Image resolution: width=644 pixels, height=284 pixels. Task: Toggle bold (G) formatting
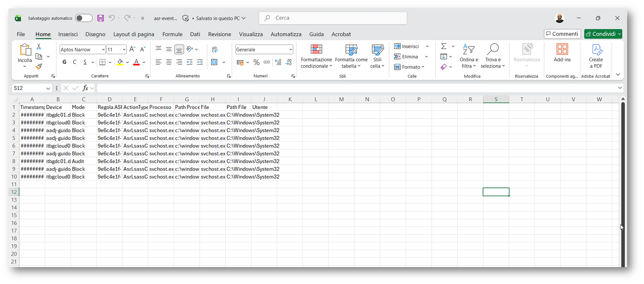[64, 62]
